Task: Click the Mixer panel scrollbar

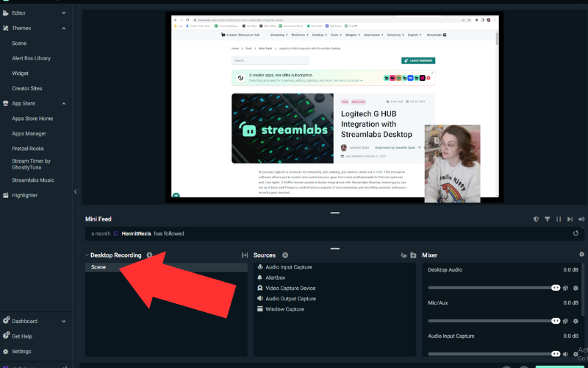Action: (x=583, y=289)
